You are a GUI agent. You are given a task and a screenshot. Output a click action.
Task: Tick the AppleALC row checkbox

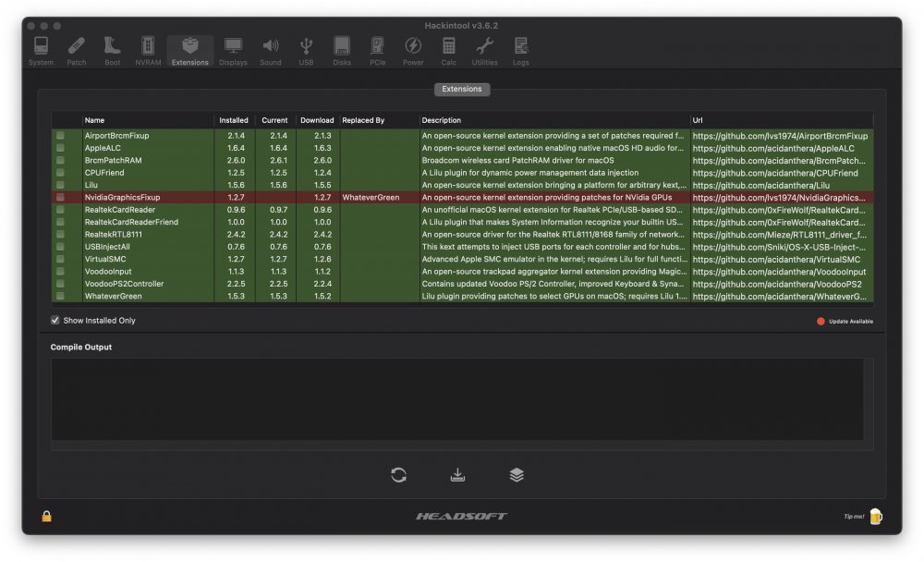pyautogui.click(x=60, y=148)
